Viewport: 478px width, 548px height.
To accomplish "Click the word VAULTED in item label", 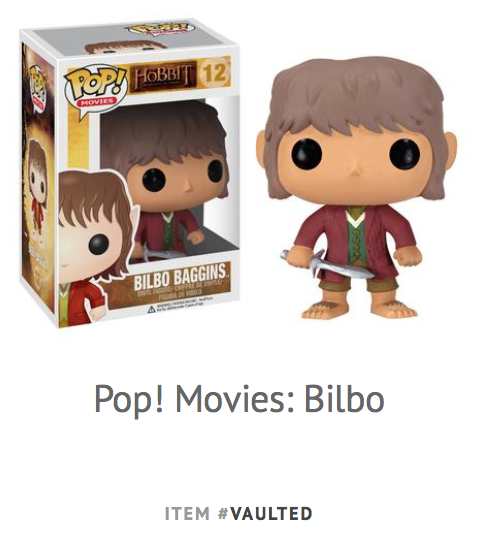I will 271,513.
